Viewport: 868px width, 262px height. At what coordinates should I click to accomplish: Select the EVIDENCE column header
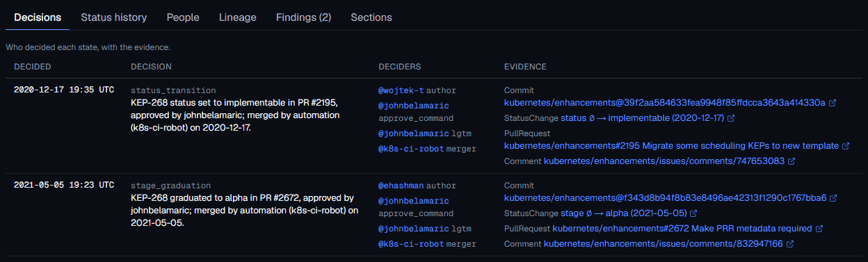[525, 67]
